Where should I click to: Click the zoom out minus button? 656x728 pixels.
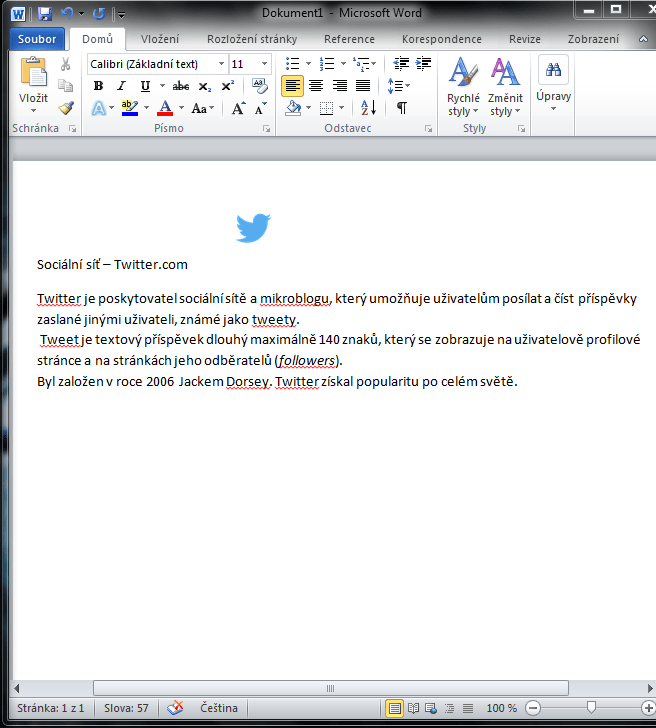tap(533, 708)
